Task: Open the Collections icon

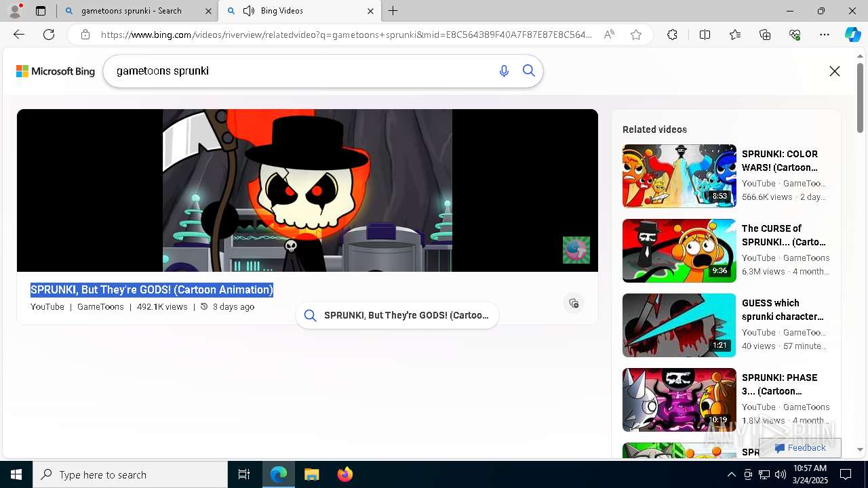Action: 765,35
